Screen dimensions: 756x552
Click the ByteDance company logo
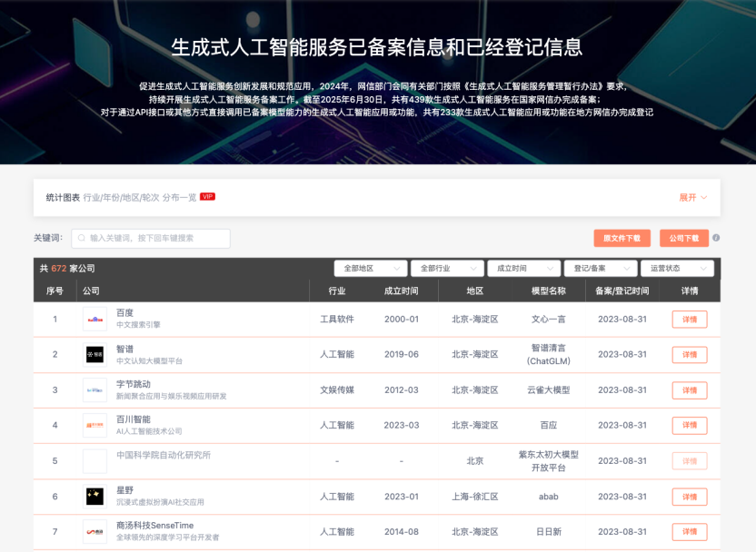pyautogui.click(x=95, y=390)
